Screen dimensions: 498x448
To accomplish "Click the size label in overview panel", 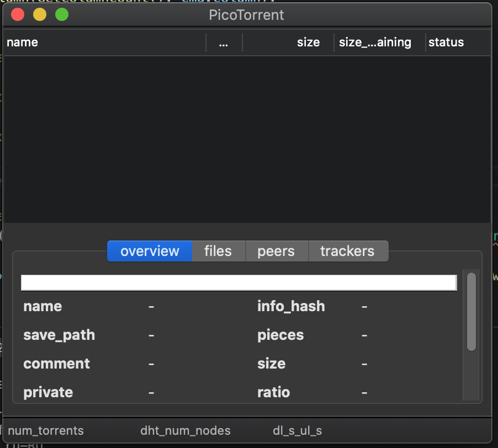I will 271,364.
